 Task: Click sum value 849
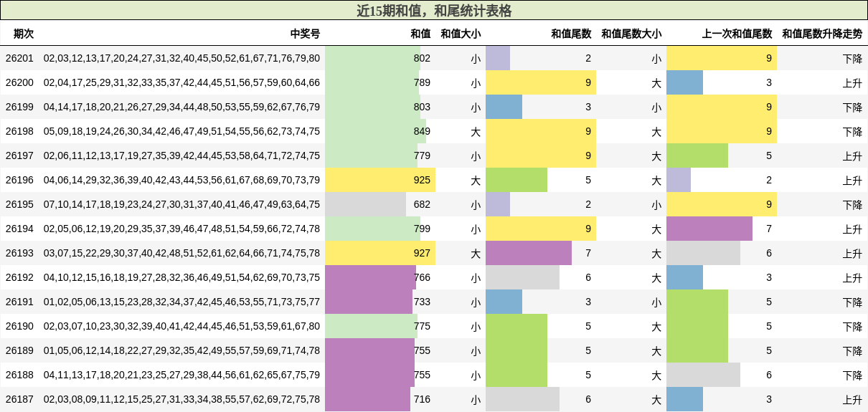(422, 131)
